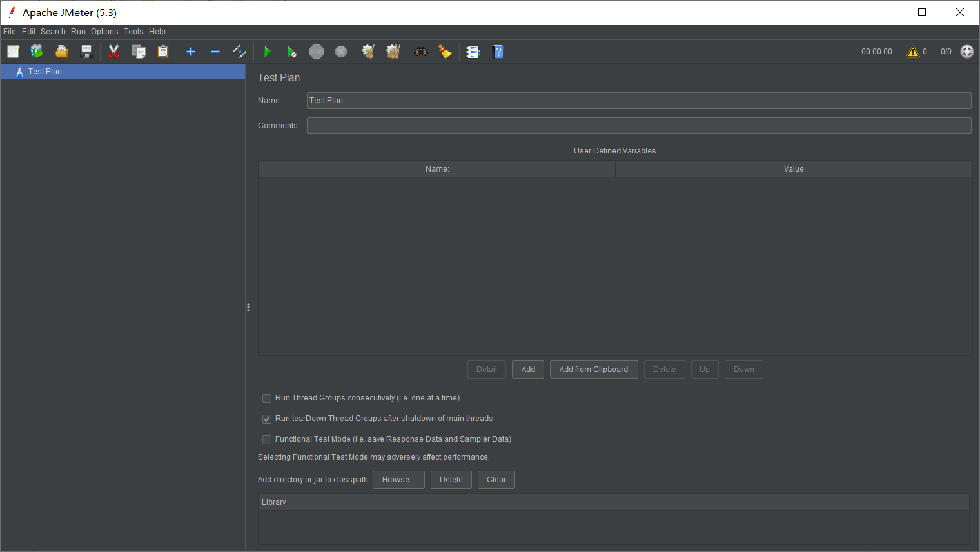Click the Stop test icon
Image resolution: width=980 pixels, height=552 pixels.
click(x=317, y=52)
